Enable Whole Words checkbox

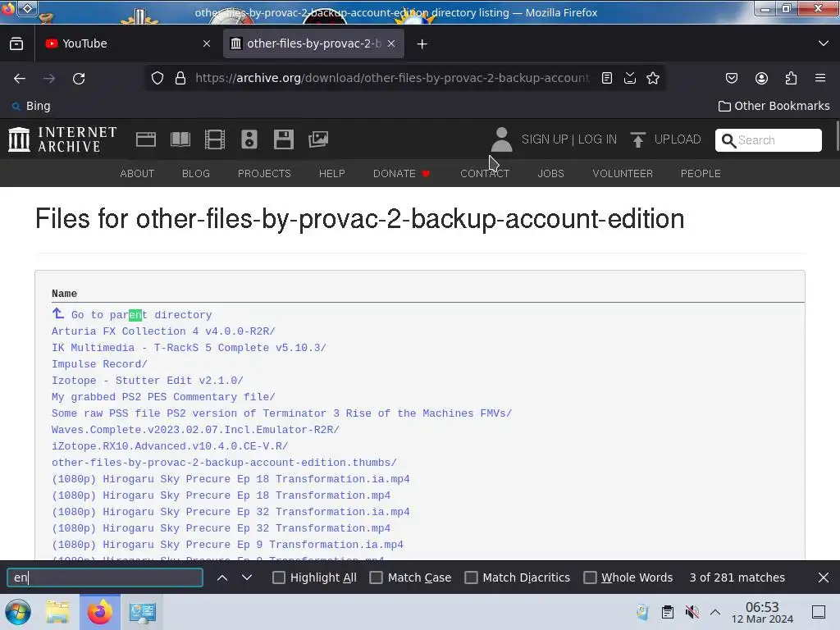(x=590, y=577)
